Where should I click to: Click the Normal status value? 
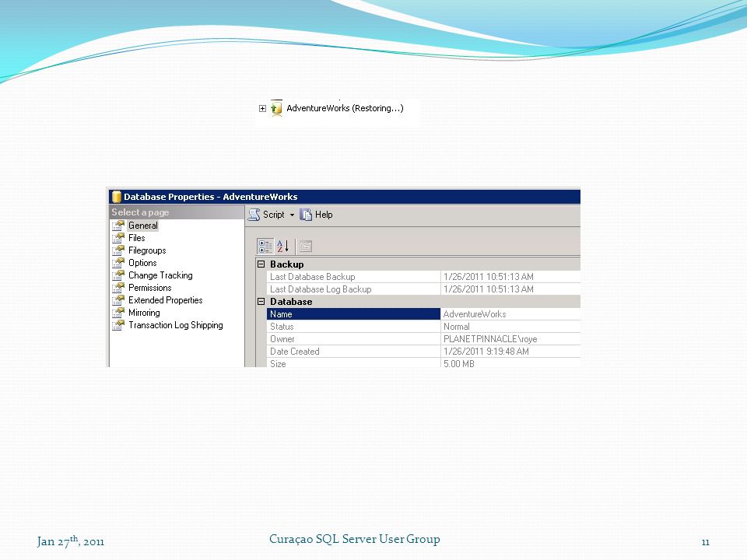(457, 327)
